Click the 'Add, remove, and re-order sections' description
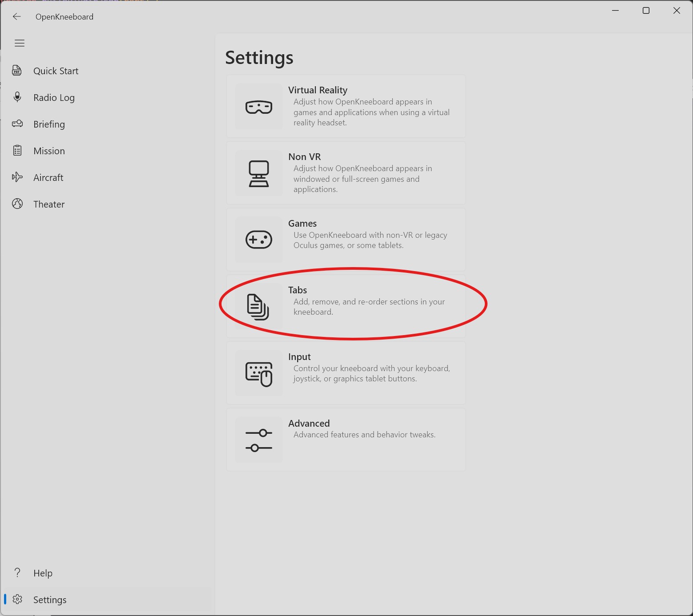The height and width of the screenshot is (616, 693). (x=369, y=307)
